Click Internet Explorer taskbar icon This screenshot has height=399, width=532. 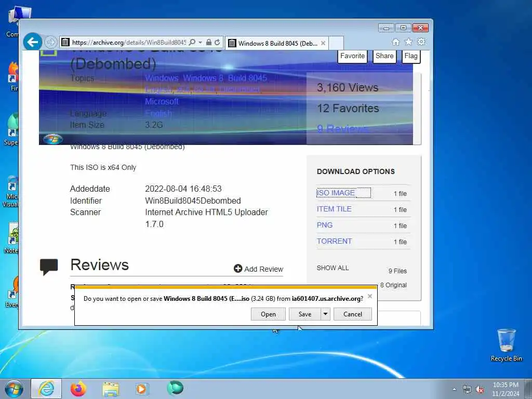point(46,389)
